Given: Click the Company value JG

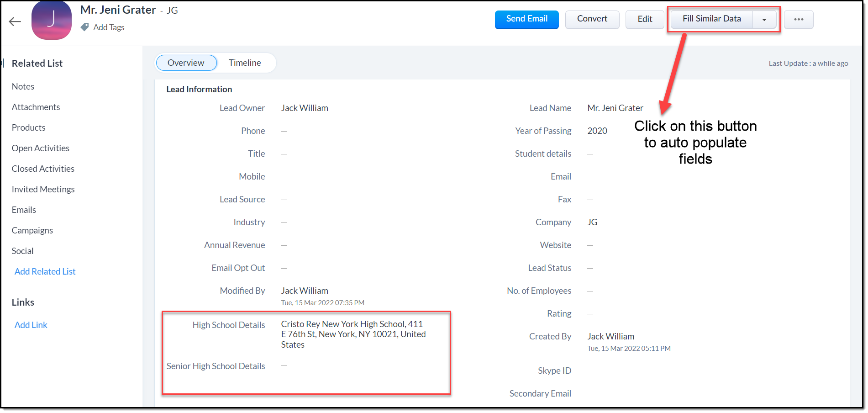Looking at the screenshot, I should coord(592,222).
